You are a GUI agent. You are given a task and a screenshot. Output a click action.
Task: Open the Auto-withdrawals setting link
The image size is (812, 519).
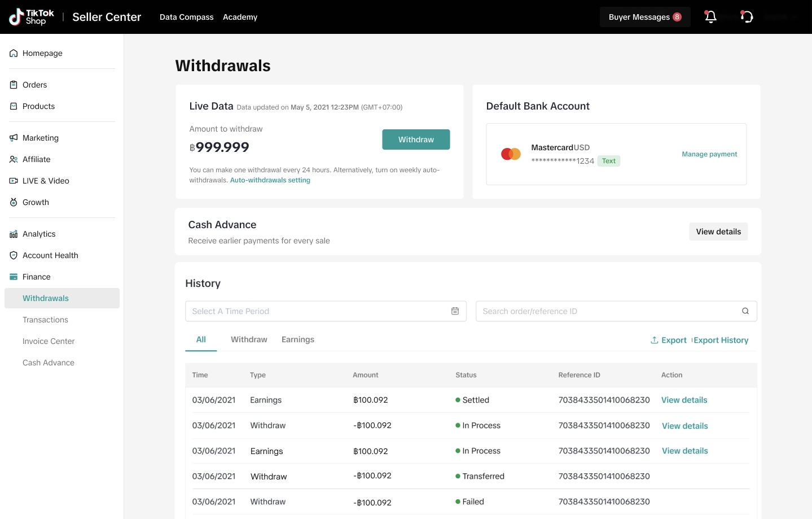(x=270, y=180)
